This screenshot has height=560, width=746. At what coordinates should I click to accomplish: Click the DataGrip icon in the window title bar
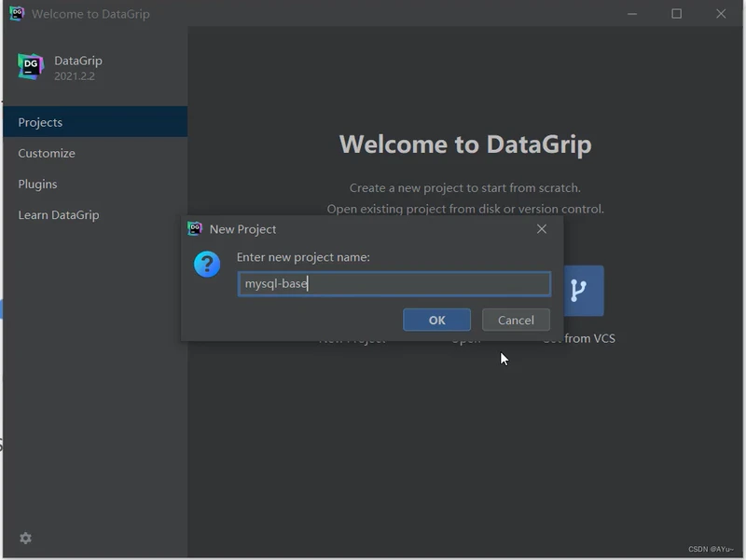click(x=17, y=13)
